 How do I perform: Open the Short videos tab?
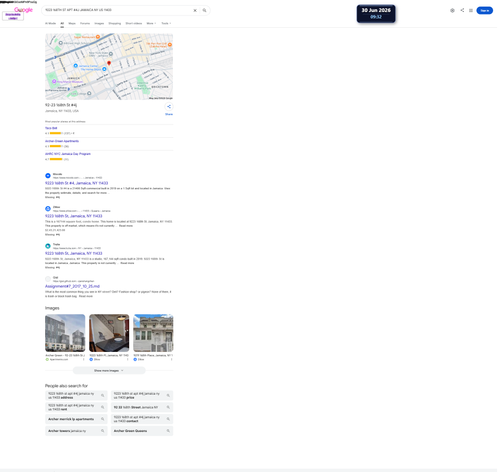coord(134,24)
